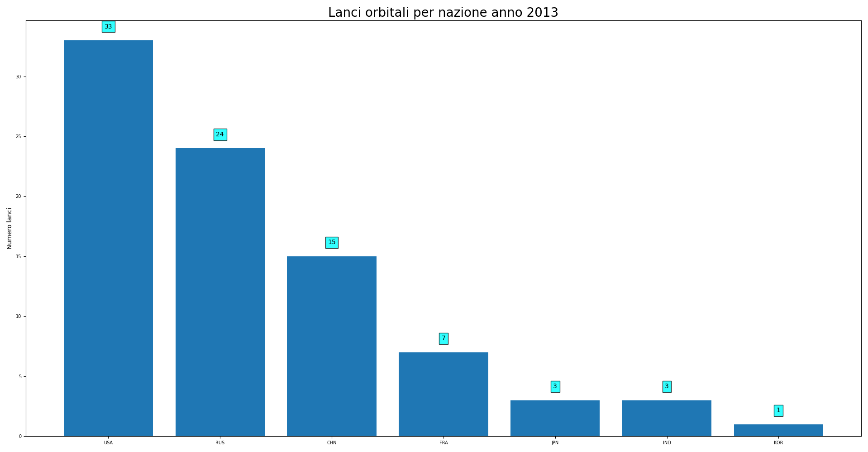This screenshot has width=868, height=452.
Task: Click the KOR bar
Action: [x=778, y=430]
